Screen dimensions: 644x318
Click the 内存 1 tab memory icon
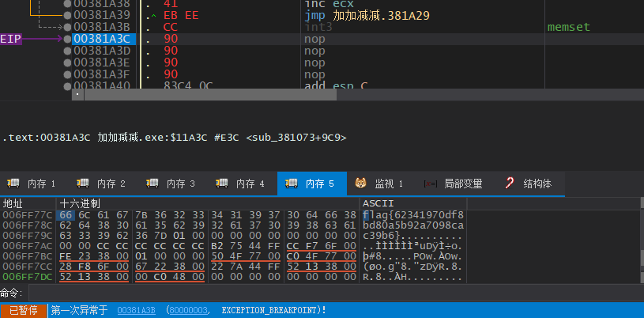(15, 184)
